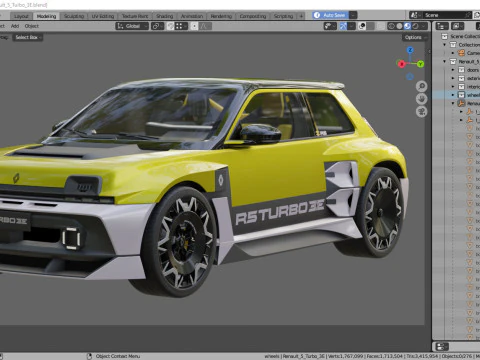This screenshot has width=480, height=360.
Task: Open the Object menu
Action: coord(32,26)
